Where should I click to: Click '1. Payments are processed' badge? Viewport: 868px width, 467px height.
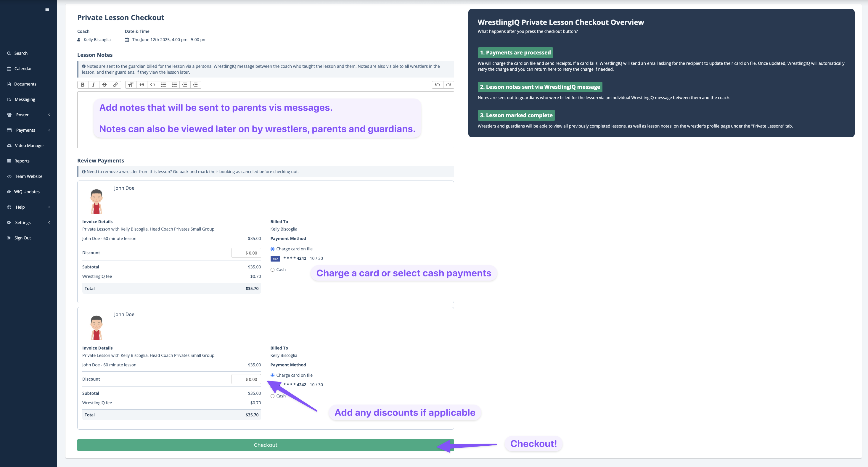pyautogui.click(x=515, y=53)
